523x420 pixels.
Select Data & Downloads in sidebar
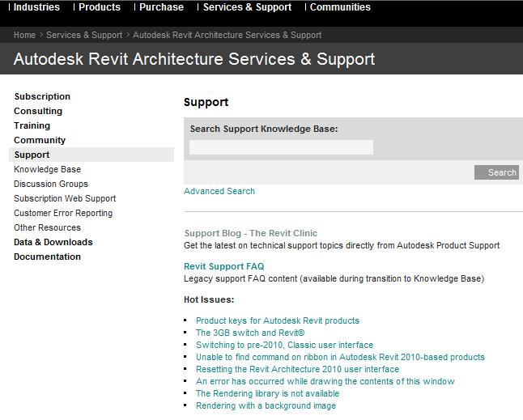[53, 242]
